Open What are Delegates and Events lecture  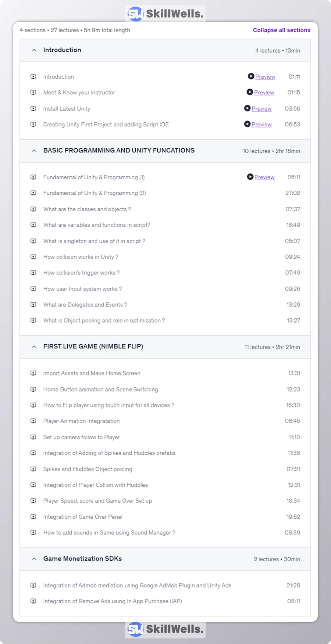(85, 305)
